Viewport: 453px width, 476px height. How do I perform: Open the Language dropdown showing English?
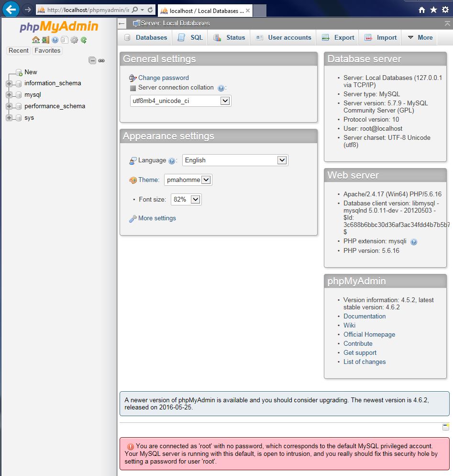click(x=235, y=160)
